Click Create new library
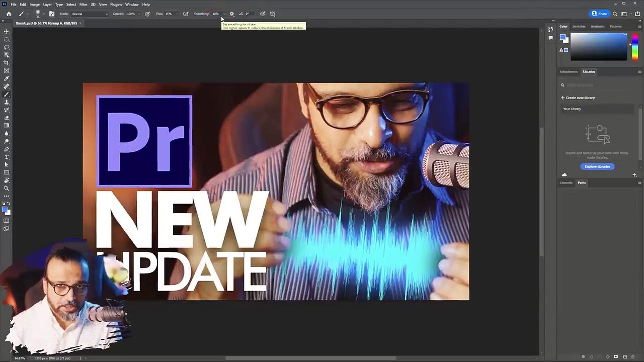Image resolution: width=644 pixels, height=362 pixels. 578,98
